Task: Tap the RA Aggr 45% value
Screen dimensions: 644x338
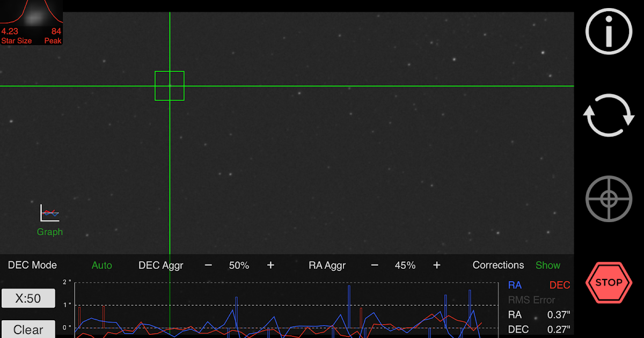Action: tap(405, 264)
